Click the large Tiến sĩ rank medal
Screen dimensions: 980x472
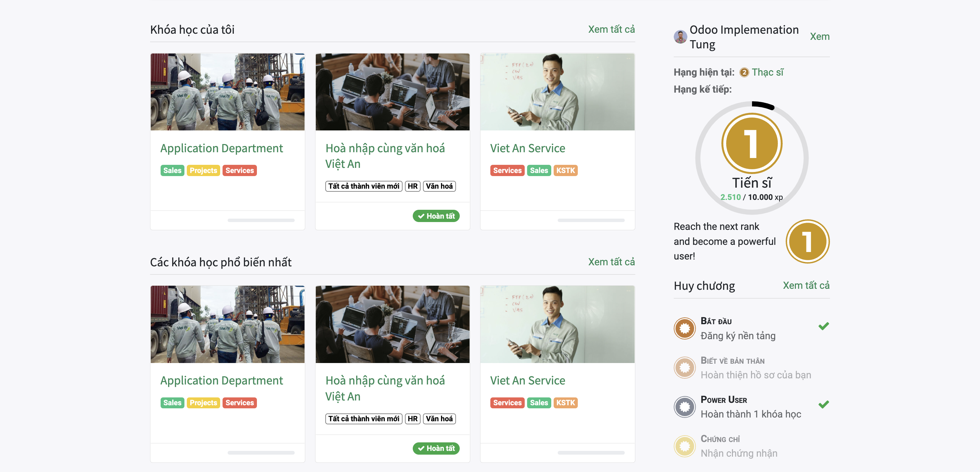click(752, 143)
